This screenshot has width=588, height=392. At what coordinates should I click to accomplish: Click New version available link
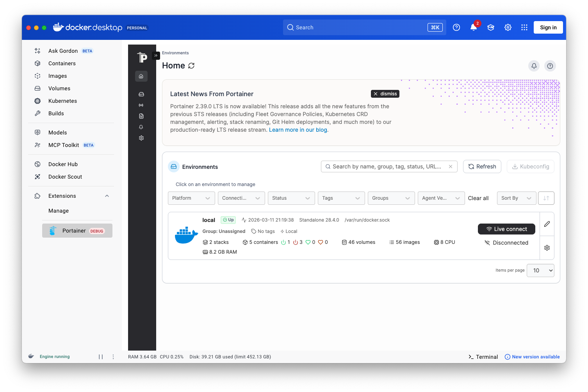532,357
